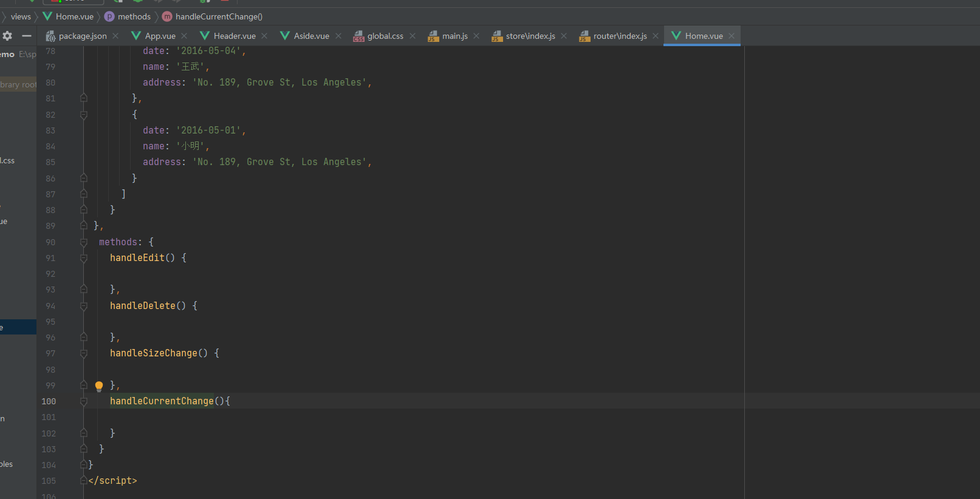Open Home.vue in the breadcrumb bar

[x=75, y=16]
